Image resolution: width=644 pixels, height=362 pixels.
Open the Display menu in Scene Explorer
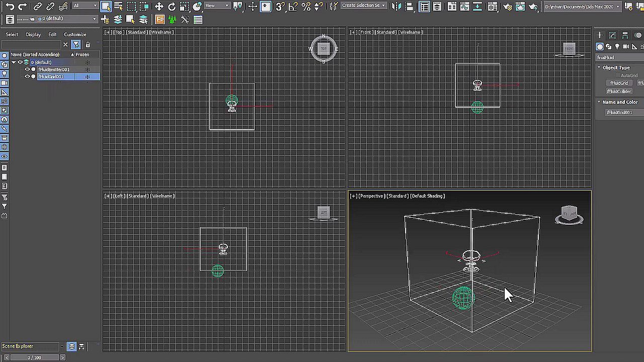[x=33, y=34]
